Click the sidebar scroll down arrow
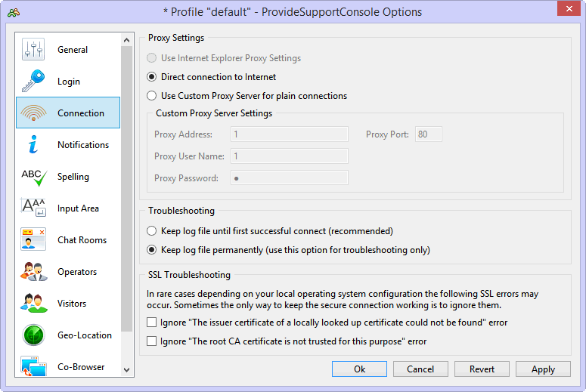The image size is (586, 392). click(127, 369)
